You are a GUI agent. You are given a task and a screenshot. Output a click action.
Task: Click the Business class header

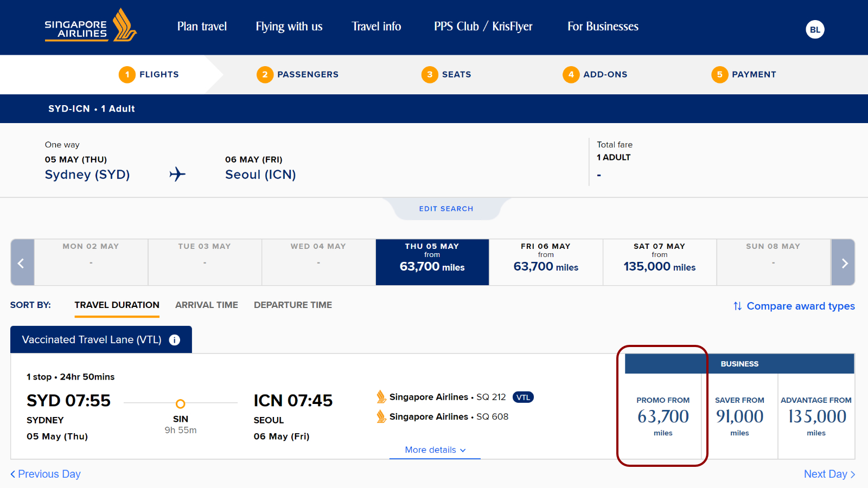[739, 364]
